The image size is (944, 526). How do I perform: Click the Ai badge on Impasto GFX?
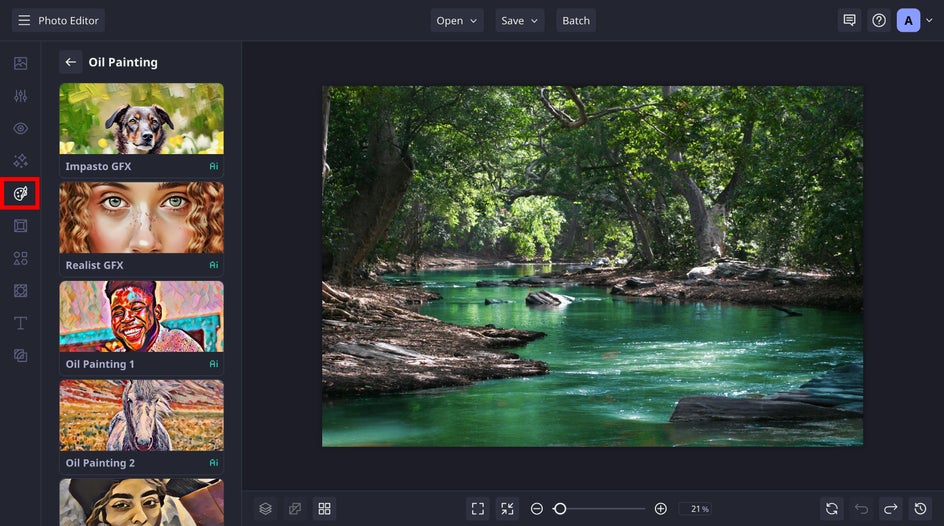214,166
